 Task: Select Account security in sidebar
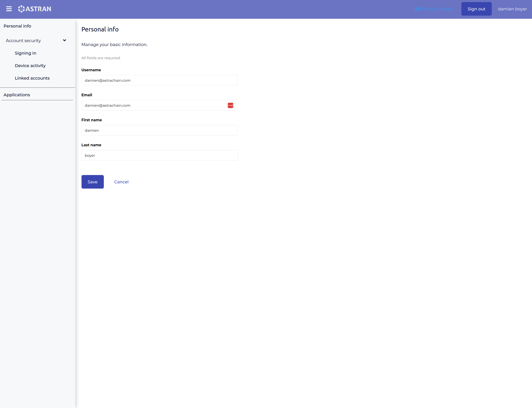[23, 41]
